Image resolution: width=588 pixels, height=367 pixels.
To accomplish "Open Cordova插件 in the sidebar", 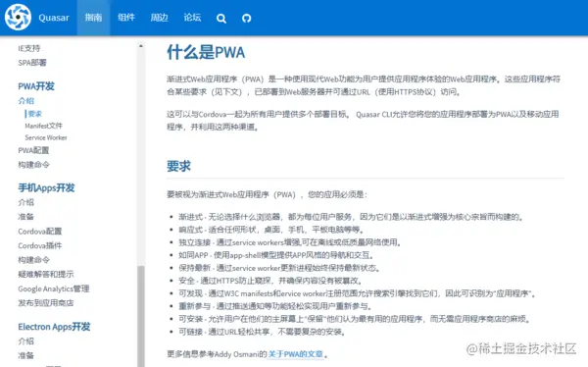I will [x=40, y=245].
